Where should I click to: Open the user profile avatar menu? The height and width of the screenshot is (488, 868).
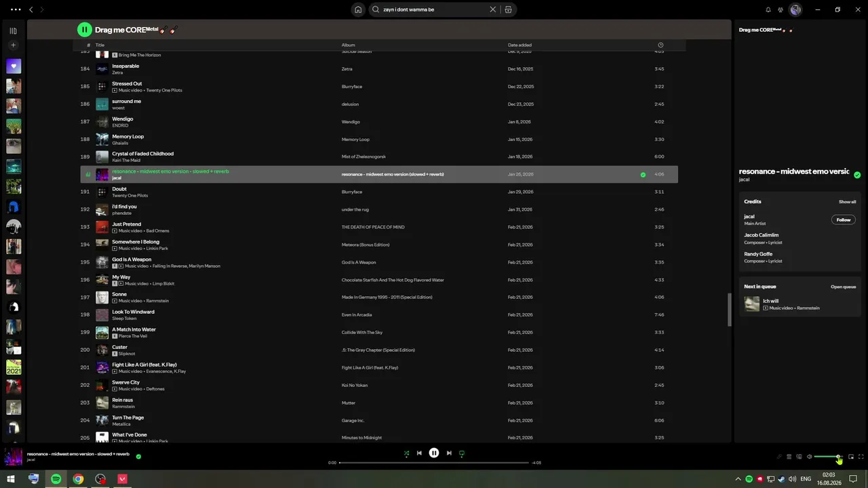click(x=795, y=9)
